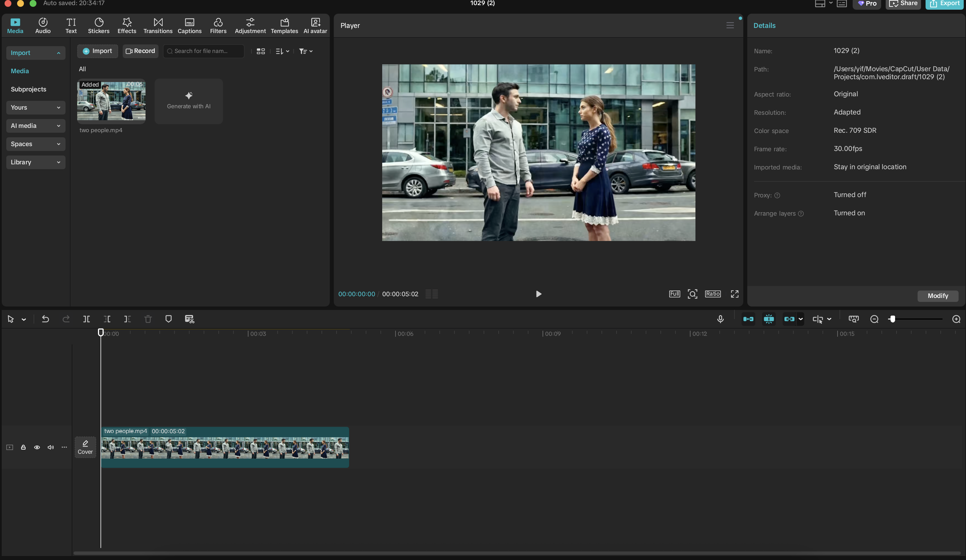Expand the AI media section
The width and height of the screenshot is (966, 560).
click(x=35, y=126)
